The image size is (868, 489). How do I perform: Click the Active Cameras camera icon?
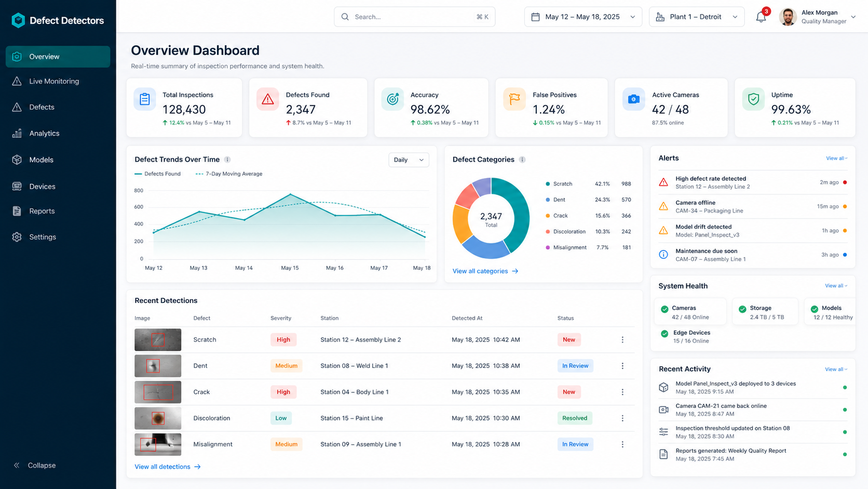point(633,99)
